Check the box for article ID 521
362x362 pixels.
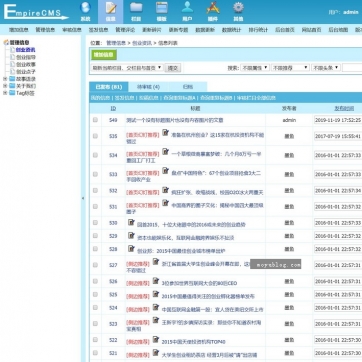tap(95, 353)
